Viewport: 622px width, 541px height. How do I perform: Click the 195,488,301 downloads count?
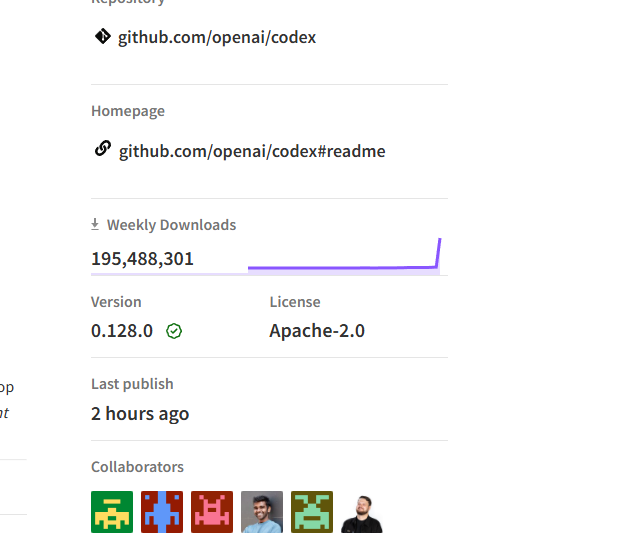tap(142, 259)
